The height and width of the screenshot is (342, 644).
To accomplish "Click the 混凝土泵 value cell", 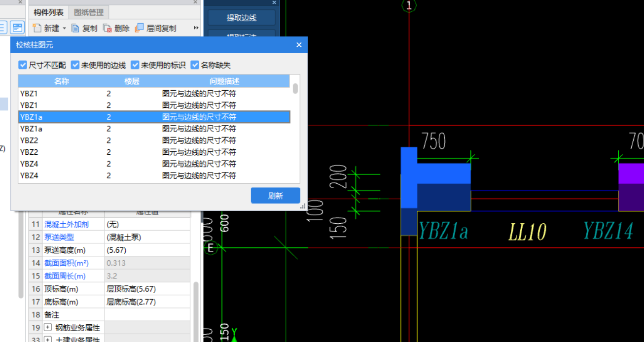I will tap(147, 237).
